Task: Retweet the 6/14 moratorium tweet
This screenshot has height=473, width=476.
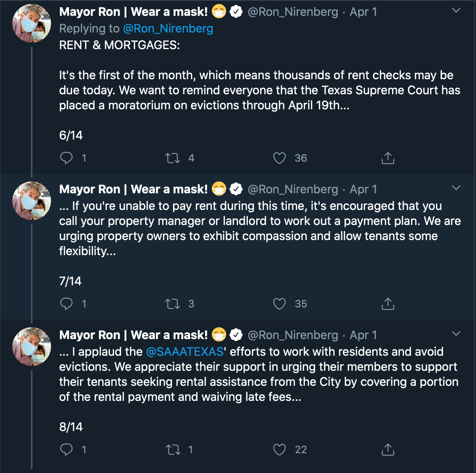Action: point(173,158)
